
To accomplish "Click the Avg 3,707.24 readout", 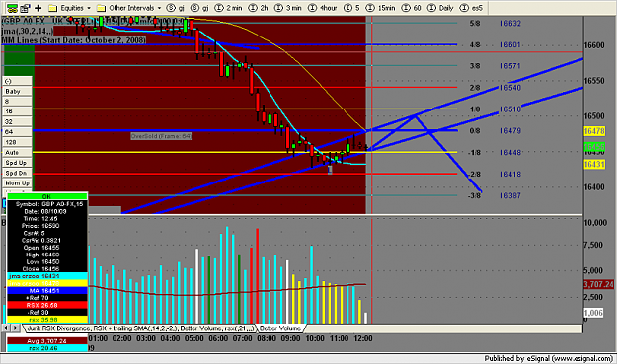I will click(x=47, y=340).
